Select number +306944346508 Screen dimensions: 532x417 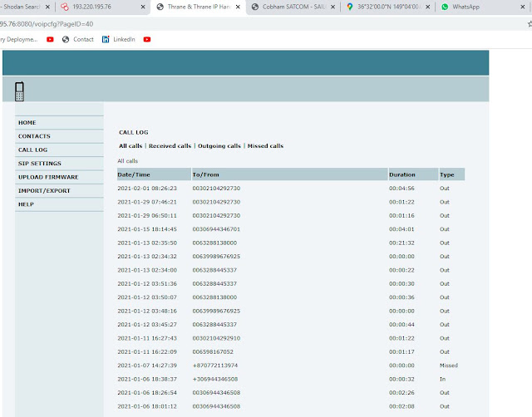point(215,379)
